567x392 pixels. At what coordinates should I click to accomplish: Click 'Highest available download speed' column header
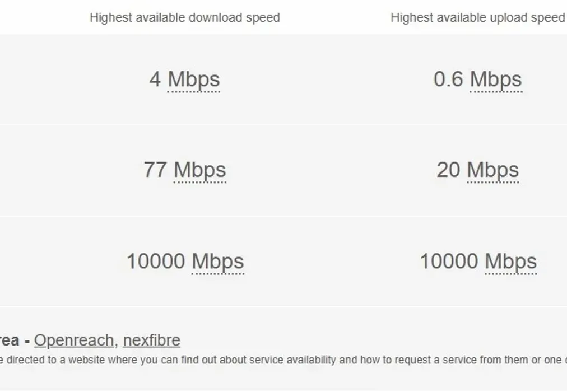tap(184, 18)
